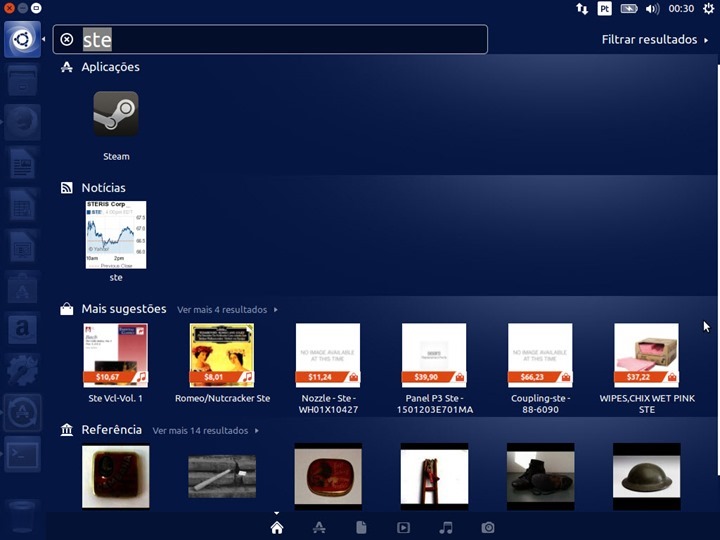720x540 pixels.
Task: Click the Ubuntu Dash home button
Action: pyautogui.click(x=22, y=39)
